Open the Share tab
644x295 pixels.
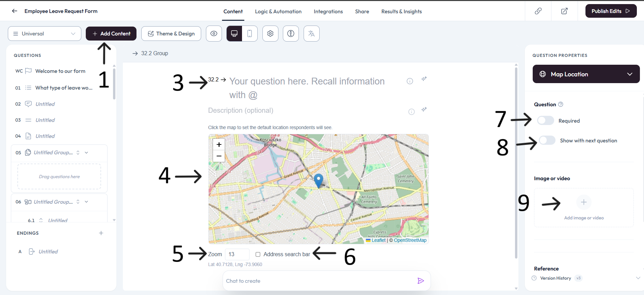[x=362, y=11]
